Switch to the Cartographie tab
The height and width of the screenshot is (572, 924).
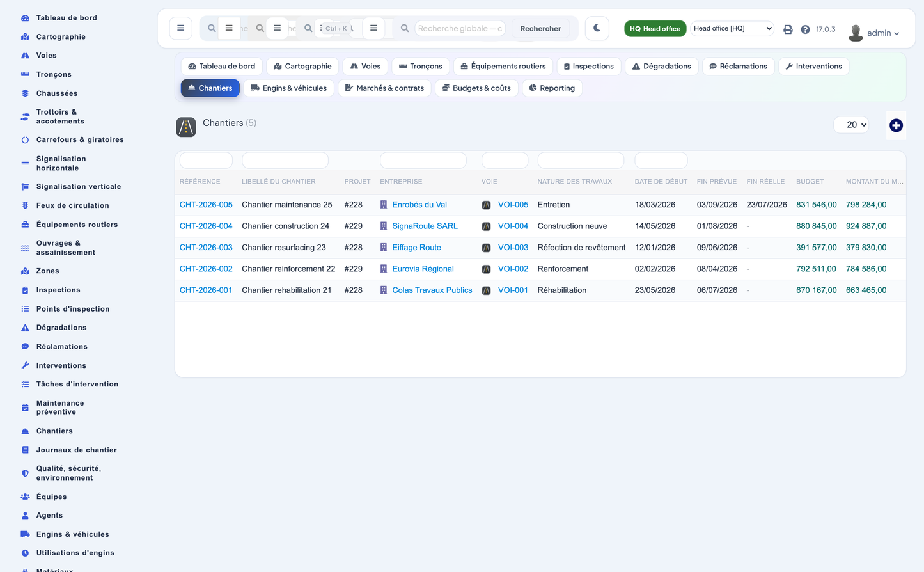pyautogui.click(x=302, y=67)
